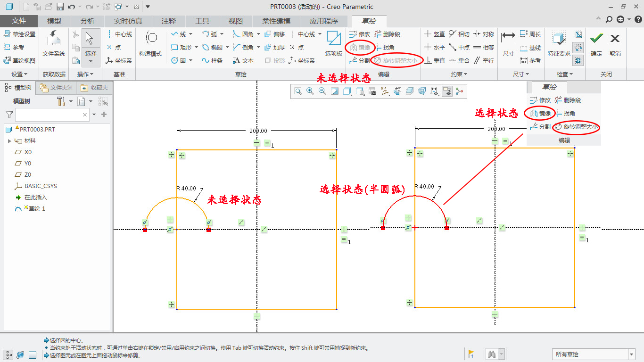The image size is (644, 362).
Task: Click the binoculars find icon in status bar
Action: (491, 354)
